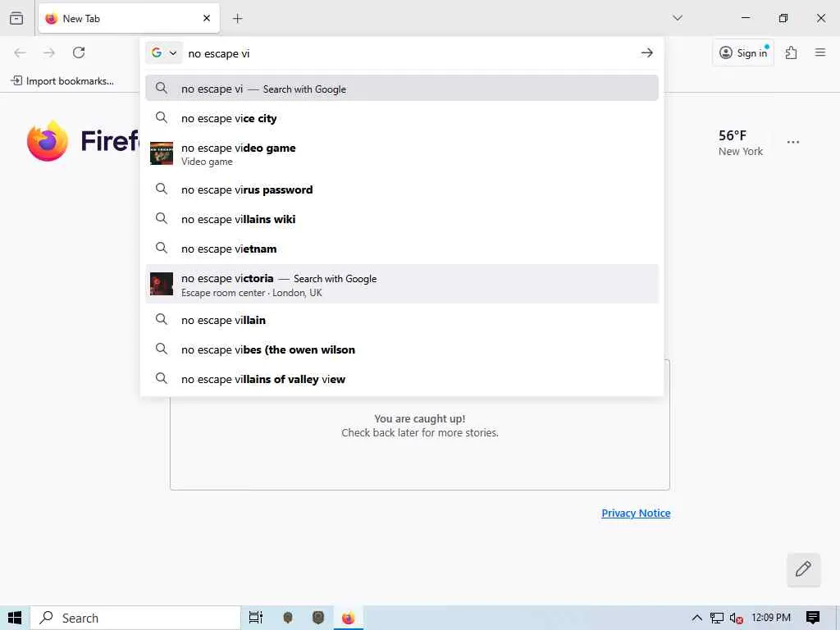Close the New Tab tab
The height and width of the screenshot is (630, 840).
pyautogui.click(x=207, y=18)
